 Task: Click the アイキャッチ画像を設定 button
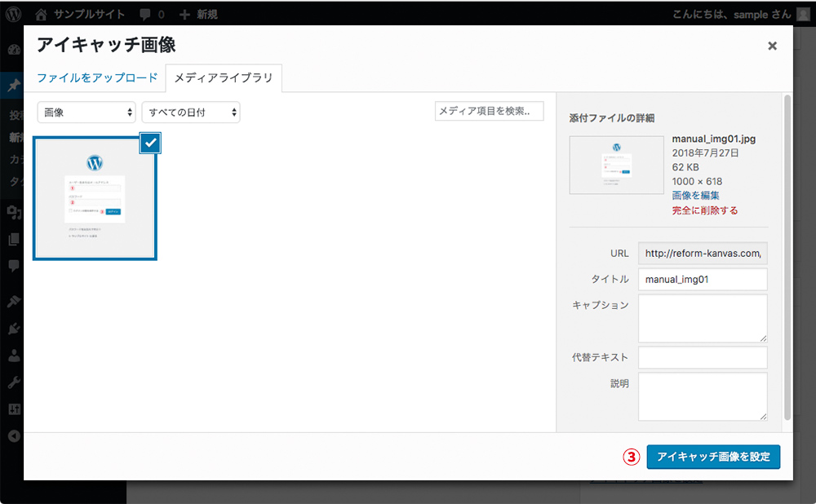point(713,457)
